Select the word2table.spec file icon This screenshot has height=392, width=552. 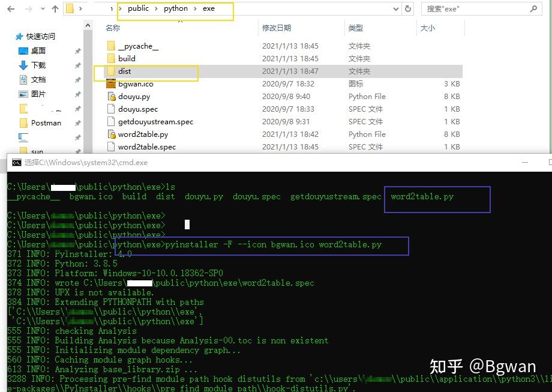point(111,147)
